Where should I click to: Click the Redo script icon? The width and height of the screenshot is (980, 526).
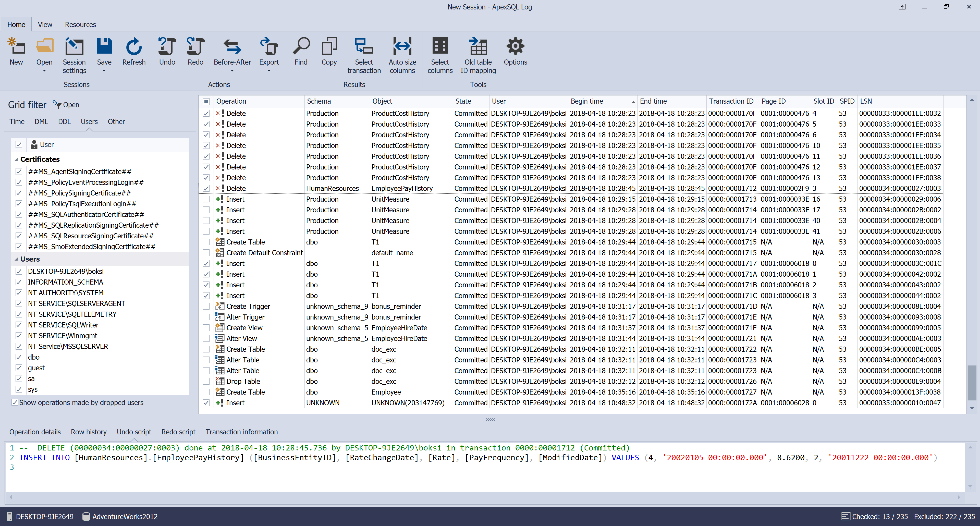tap(195, 46)
